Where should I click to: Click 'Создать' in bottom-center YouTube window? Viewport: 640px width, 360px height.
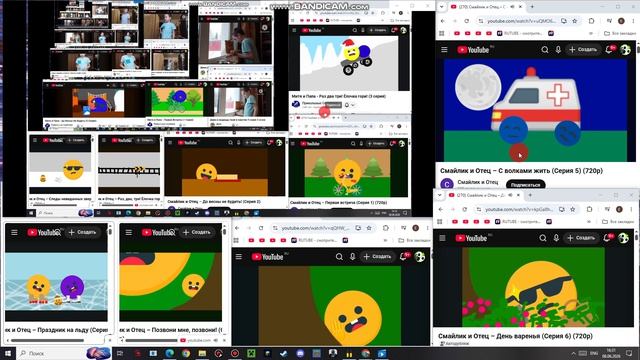378,257
